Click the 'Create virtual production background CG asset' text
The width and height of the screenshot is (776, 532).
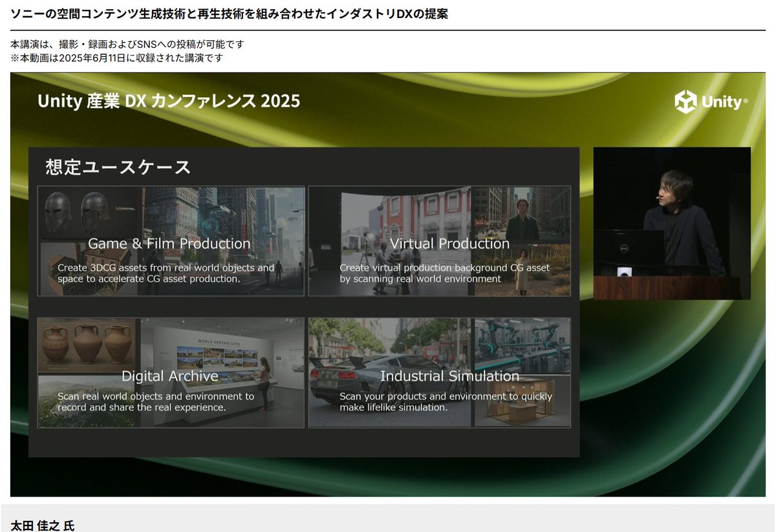(x=445, y=273)
